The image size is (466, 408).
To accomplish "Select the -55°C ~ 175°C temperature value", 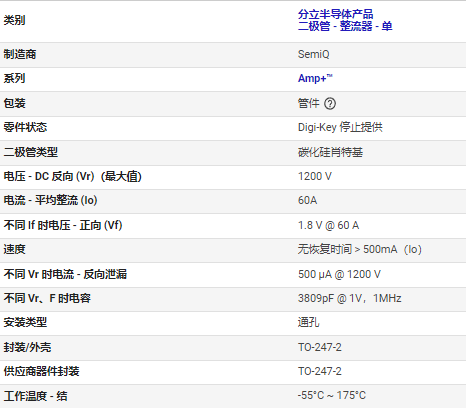I will click(x=332, y=395).
